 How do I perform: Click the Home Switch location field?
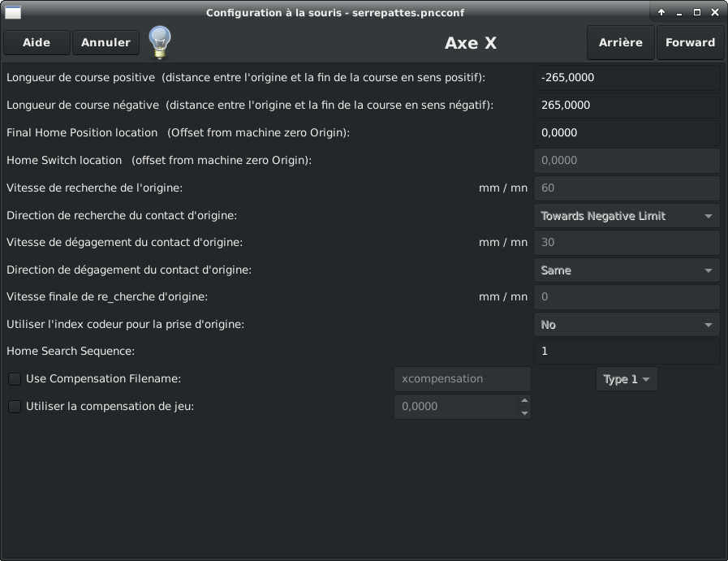627,160
